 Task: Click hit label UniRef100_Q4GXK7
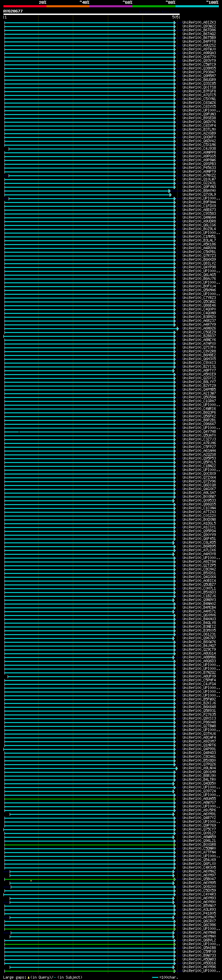[199, 489]
